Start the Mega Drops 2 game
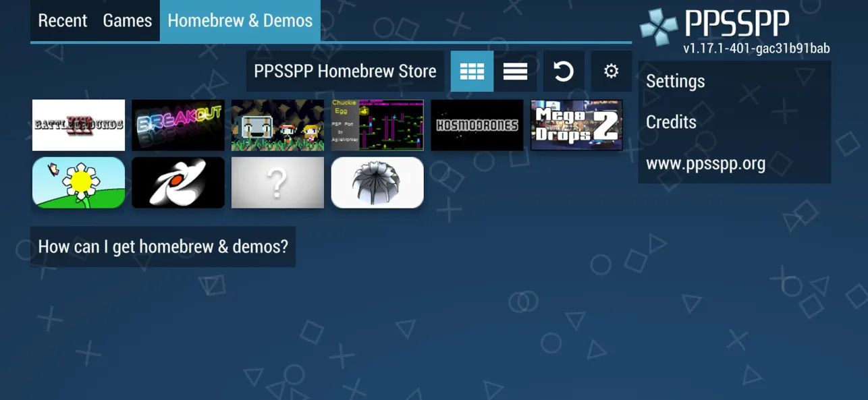This screenshot has height=400, width=868. tap(577, 125)
